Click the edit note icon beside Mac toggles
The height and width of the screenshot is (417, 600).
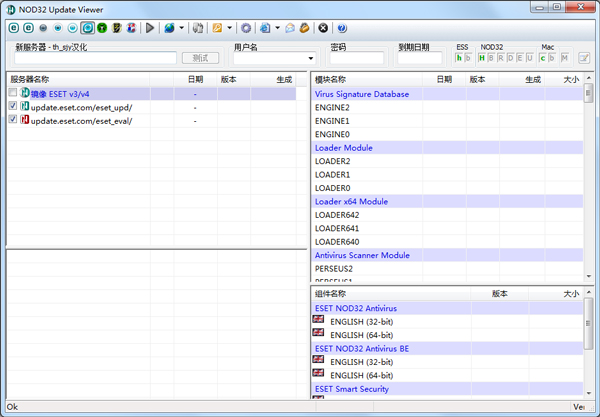584,58
